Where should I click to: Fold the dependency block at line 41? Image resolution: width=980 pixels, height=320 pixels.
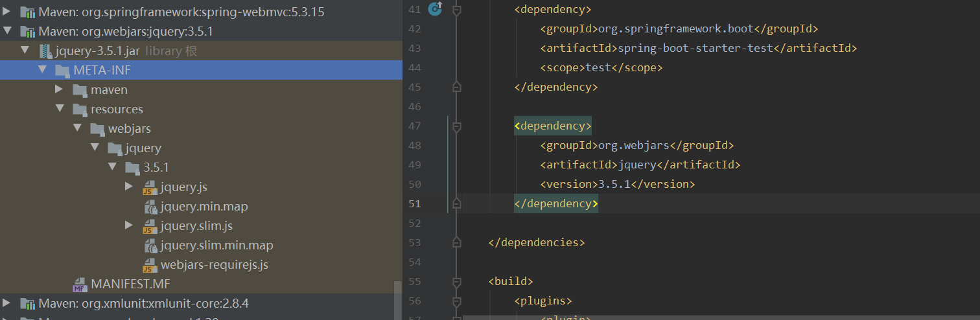point(456,10)
